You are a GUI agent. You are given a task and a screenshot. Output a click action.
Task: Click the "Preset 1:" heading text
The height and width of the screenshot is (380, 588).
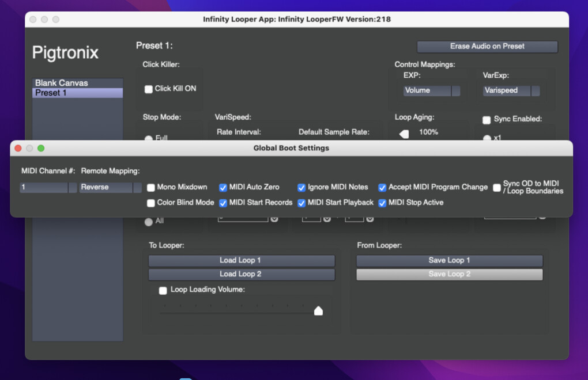154,45
